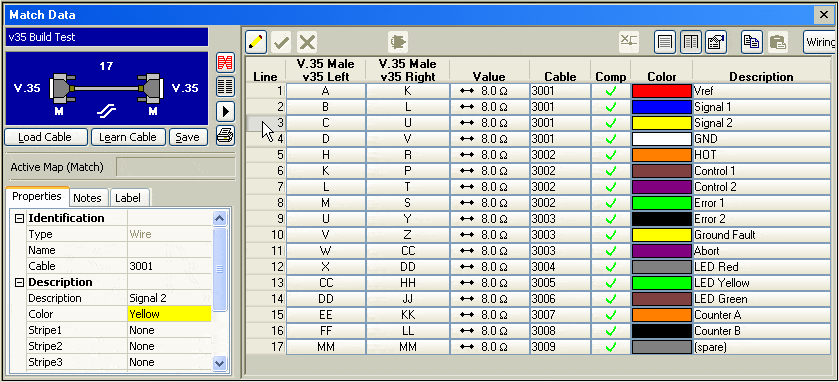
Task: Click the Cable value 3001 in Properties
Action: coord(170,266)
